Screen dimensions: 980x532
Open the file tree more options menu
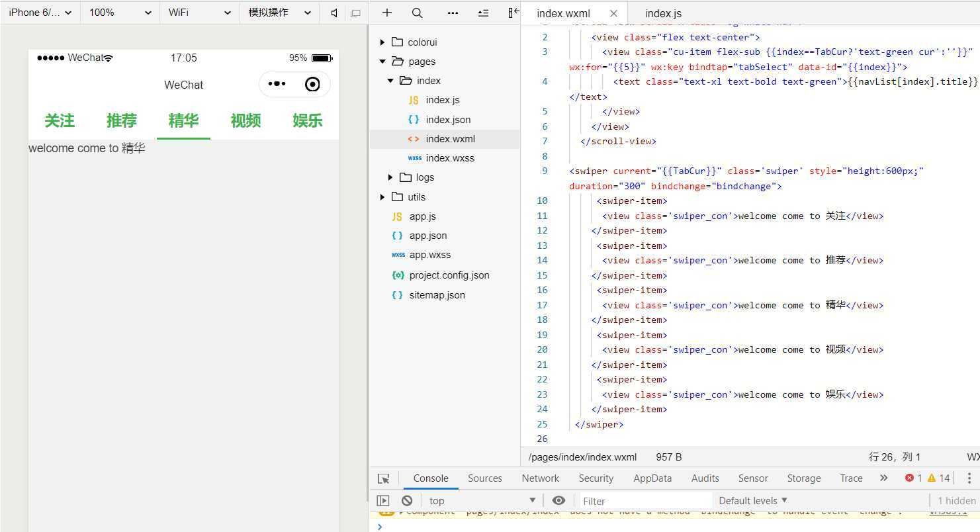[x=453, y=13]
